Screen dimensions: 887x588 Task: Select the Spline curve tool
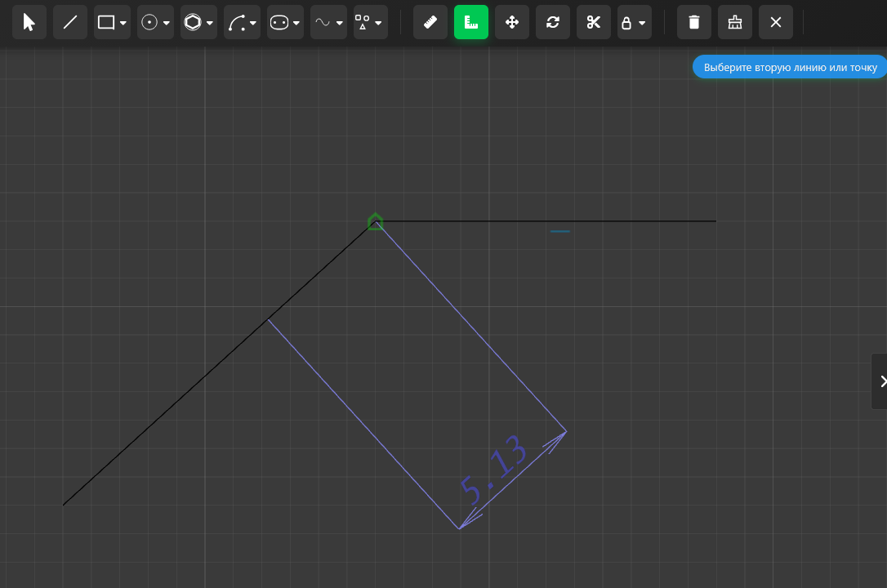323,23
